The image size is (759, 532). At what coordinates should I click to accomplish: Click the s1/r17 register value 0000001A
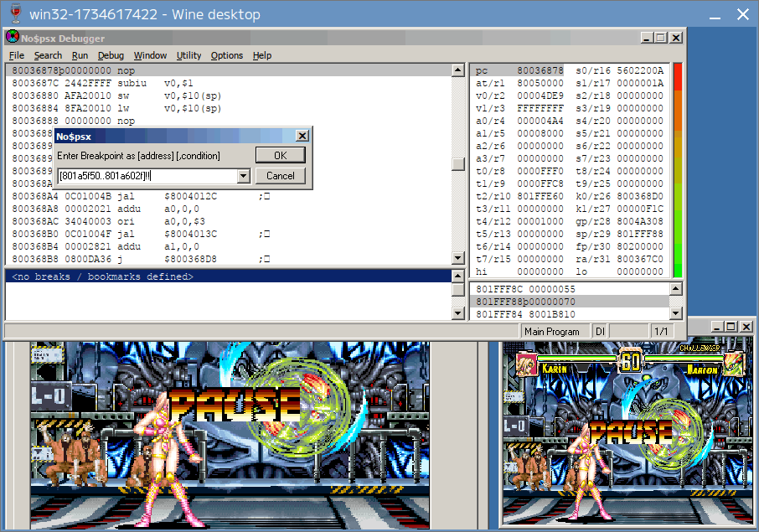click(x=640, y=83)
